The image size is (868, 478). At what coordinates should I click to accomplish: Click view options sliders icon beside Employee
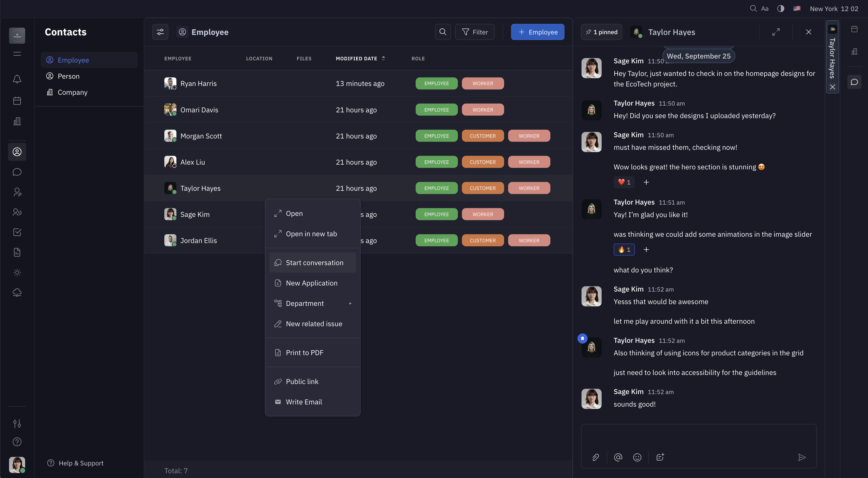coord(160,32)
